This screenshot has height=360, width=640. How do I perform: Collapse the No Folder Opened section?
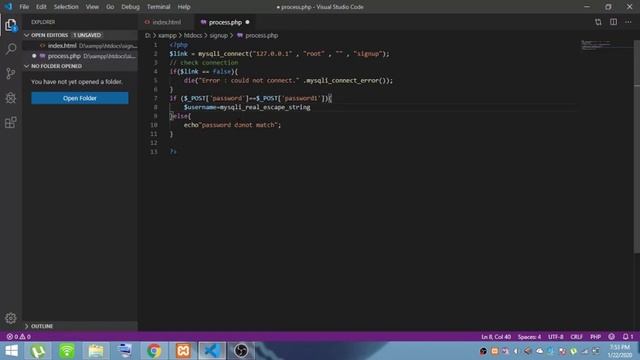tap(80, 66)
